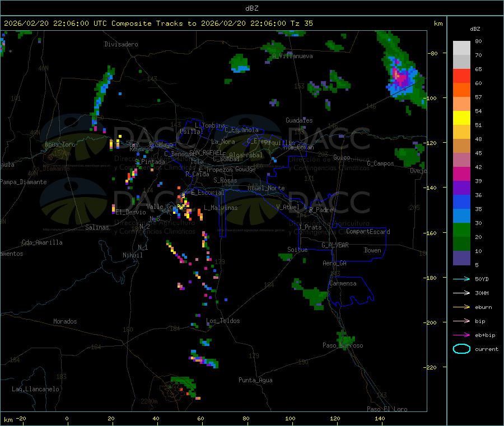Click the G_Campos map label
The width and height of the screenshot is (504, 426).
click(x=380, y=163)
